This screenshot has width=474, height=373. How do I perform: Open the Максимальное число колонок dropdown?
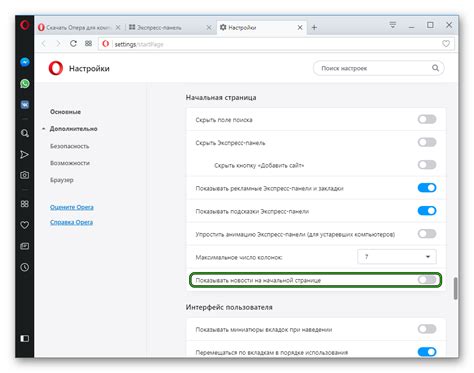pos(397,257)
